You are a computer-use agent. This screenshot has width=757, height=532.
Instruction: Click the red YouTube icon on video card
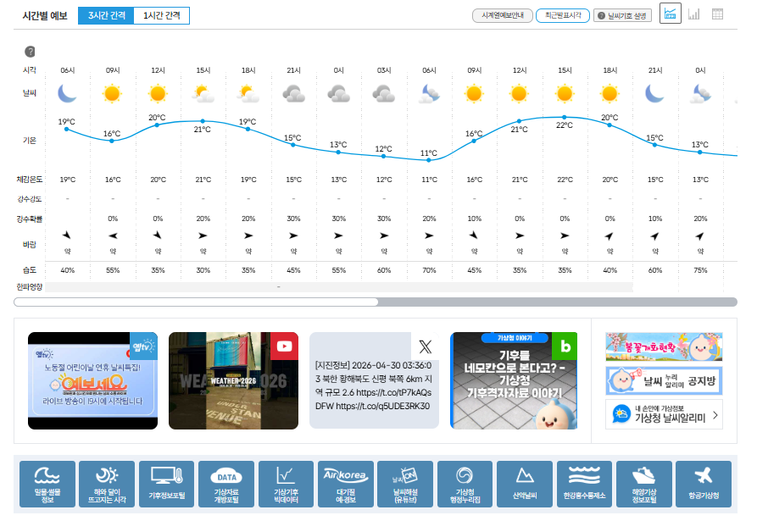(284, 346)
